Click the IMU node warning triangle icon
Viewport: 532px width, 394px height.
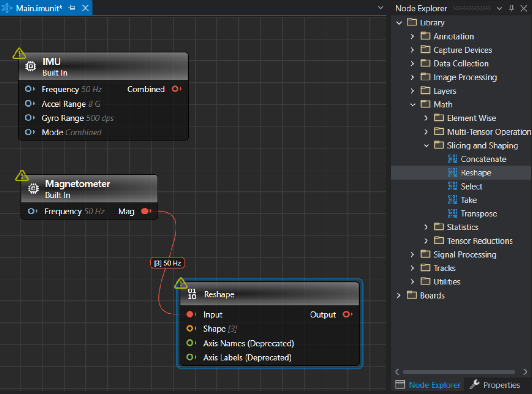19,54
